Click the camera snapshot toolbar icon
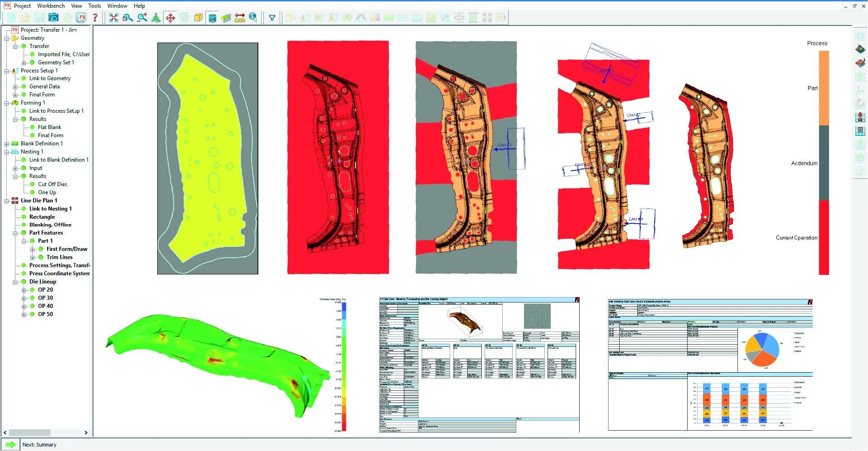This screenshot has height=451, width=868. (x=53, y=18)
